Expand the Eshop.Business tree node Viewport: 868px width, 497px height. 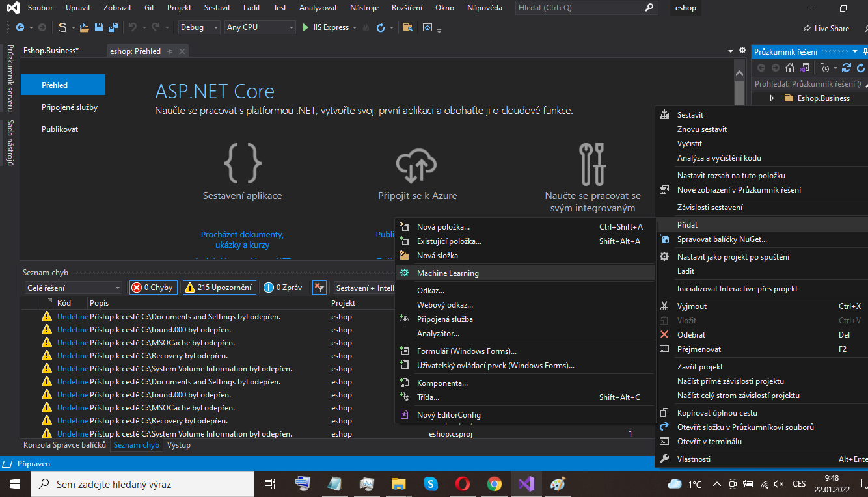coord(772,98)
